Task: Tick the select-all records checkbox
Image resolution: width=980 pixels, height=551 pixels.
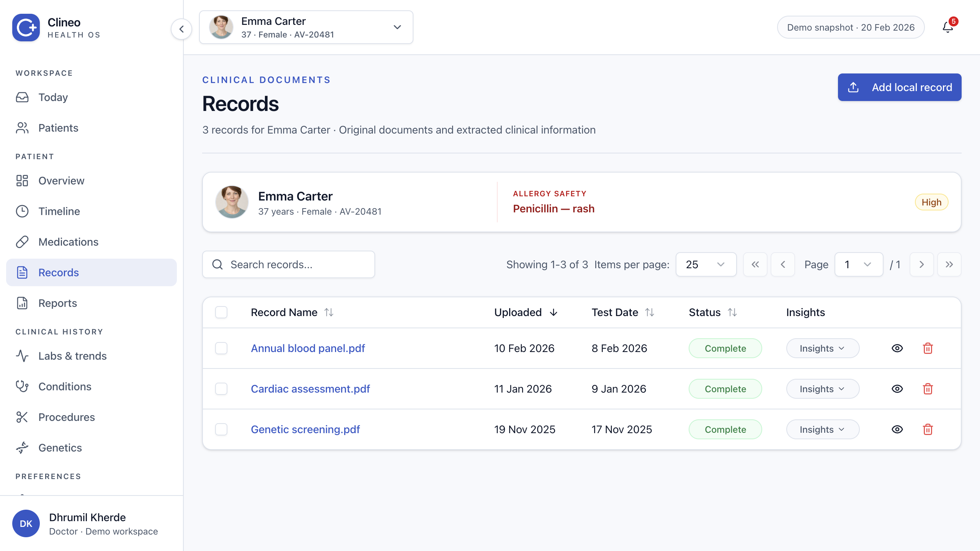Action: click(x=221, y=312)
